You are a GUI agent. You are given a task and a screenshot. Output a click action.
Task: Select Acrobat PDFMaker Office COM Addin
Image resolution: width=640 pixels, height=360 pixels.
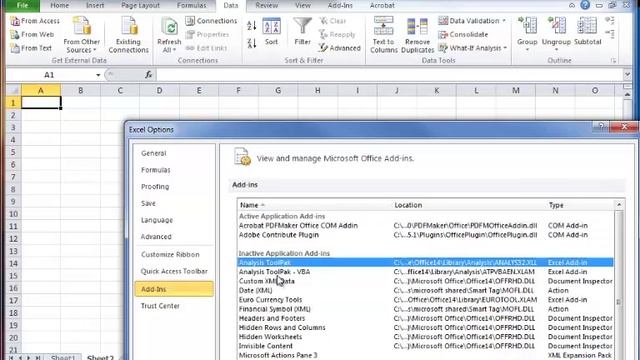[x=425, y=226]
